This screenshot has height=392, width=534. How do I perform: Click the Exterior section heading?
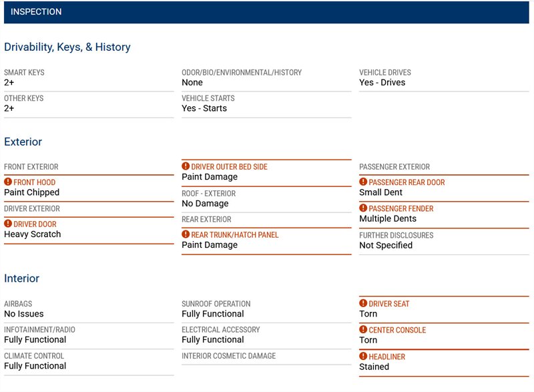click(x=23, y=142)
